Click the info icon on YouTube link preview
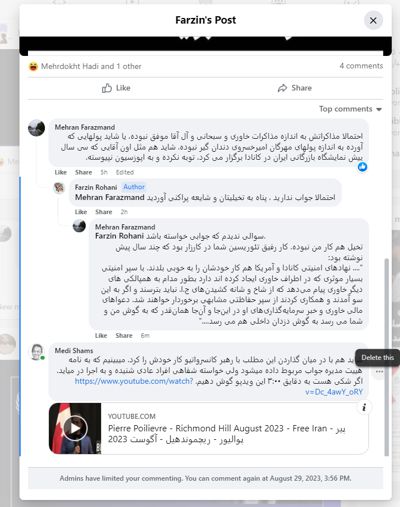Viewport: 400px width, 507px height. coord(364,407)
